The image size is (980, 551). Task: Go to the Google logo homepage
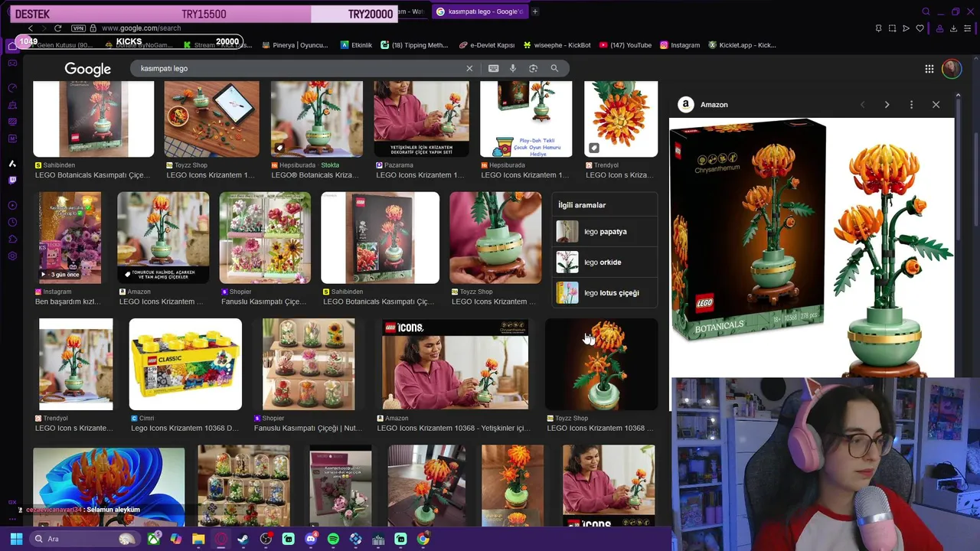pos(87,69)
